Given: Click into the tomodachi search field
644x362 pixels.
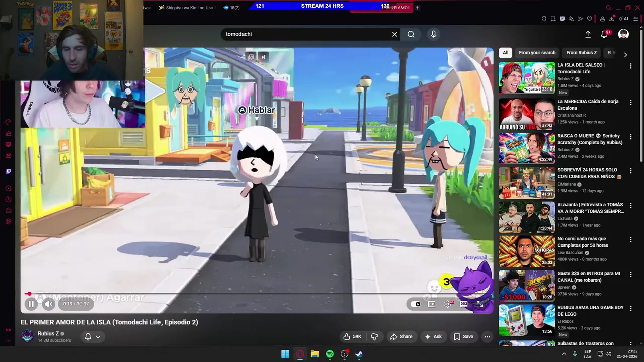Looking at the screenshot, I should click(x=307, y=34).
